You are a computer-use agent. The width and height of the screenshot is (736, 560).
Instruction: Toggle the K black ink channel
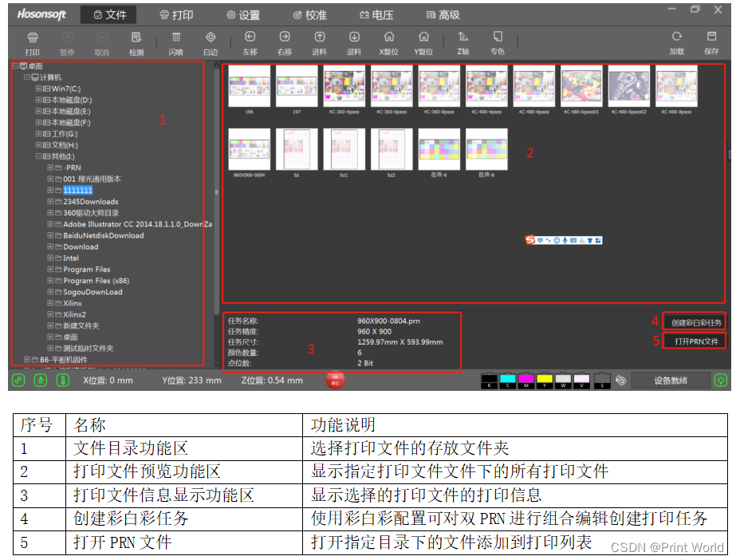pos(488,379)
